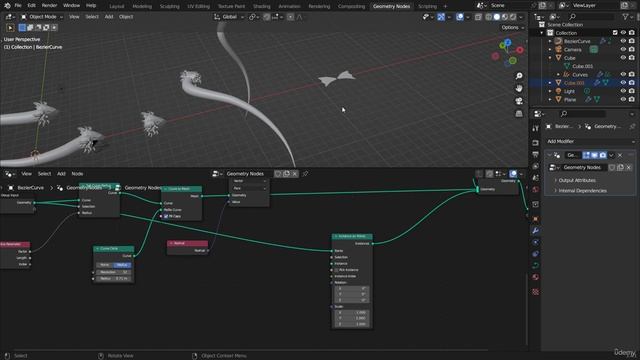The image size is (640, 360).
Task: Click Resolution field on Curve Circle node
Action: [113, 272]
